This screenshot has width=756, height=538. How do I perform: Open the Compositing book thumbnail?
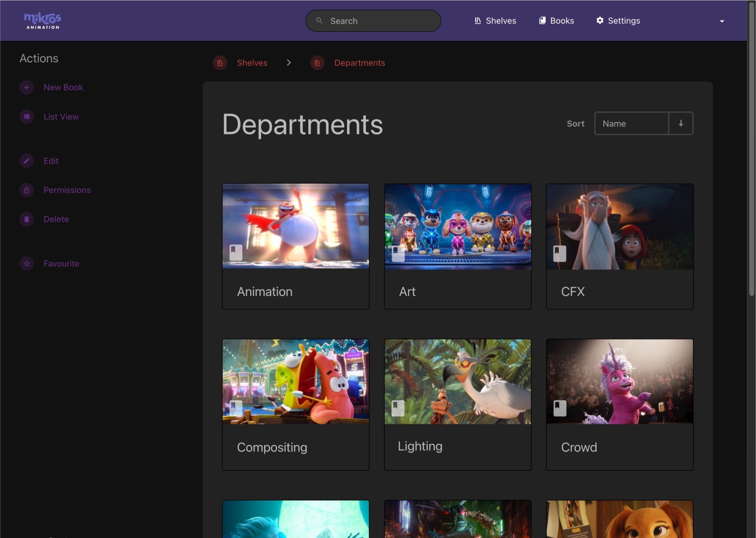(x=296, y=381)
